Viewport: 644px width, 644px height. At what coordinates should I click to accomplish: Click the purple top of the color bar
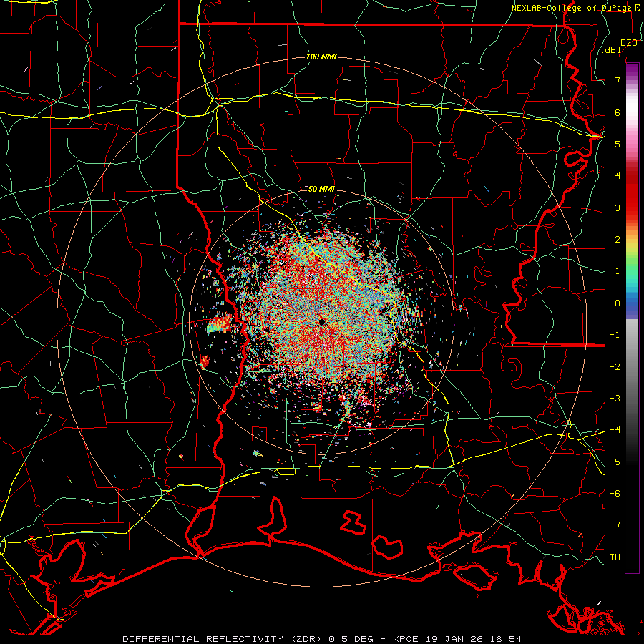point(632,70)
